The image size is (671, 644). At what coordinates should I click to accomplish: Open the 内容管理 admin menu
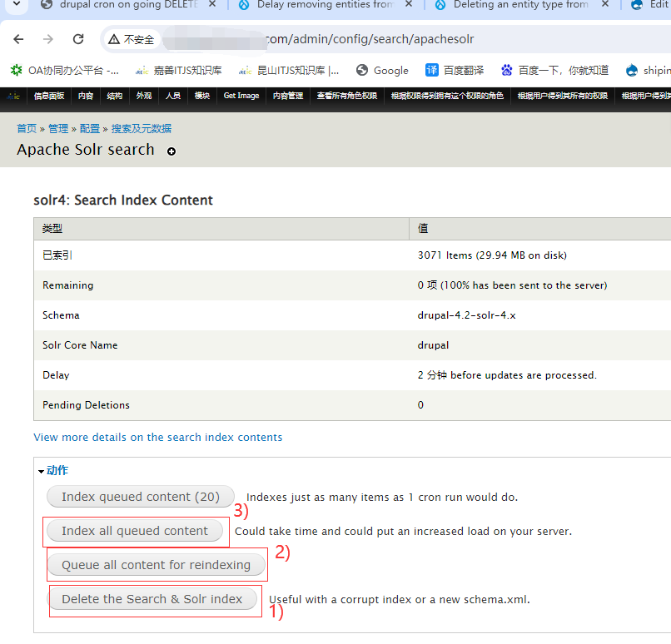click(x=288, y=96)
